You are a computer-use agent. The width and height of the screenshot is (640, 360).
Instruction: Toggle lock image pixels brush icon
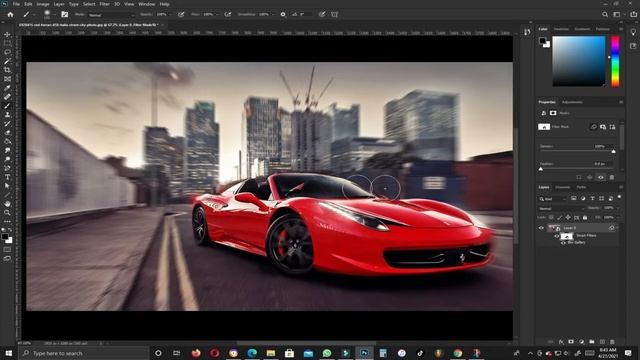pyautogui.click(x=560, y=218)
